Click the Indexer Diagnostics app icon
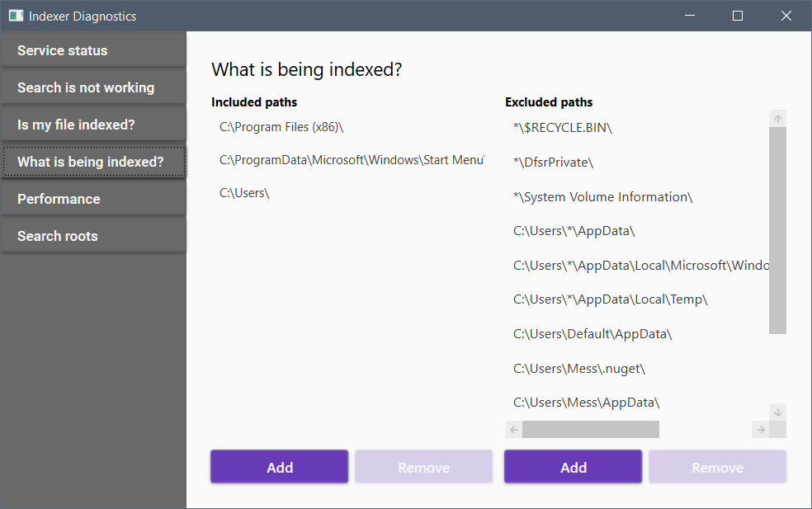812x509 pixels. [x=15, y=16]
